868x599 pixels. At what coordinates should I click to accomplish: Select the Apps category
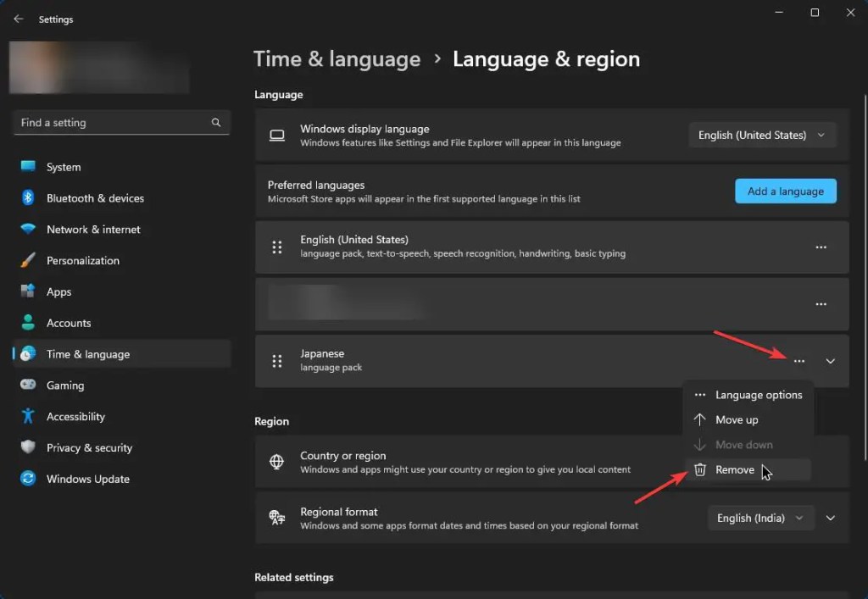tap(121, 291)
